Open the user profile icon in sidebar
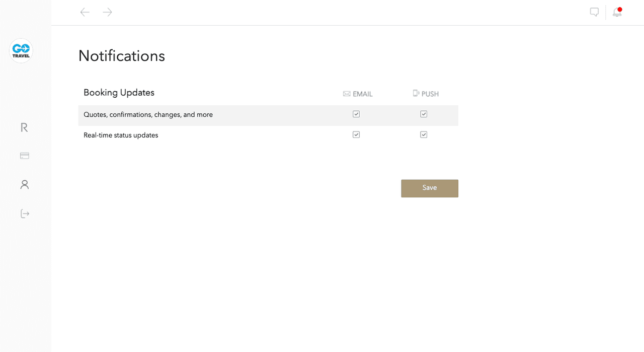 click(x=25, y=185)
